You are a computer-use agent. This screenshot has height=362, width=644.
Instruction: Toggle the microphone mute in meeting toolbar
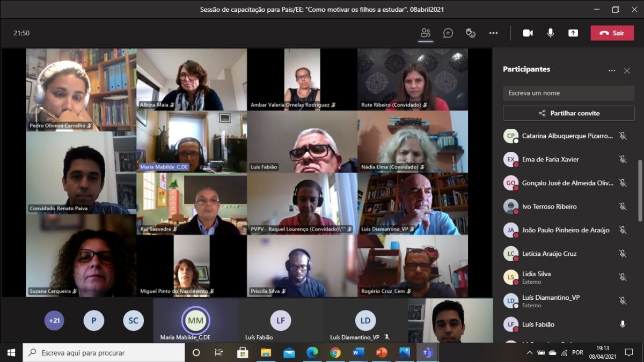pyautogui.click(x=551, y=33)
